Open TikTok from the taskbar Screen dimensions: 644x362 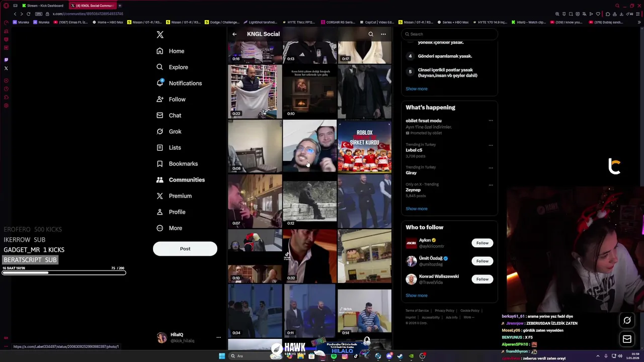tap(356, 356)
